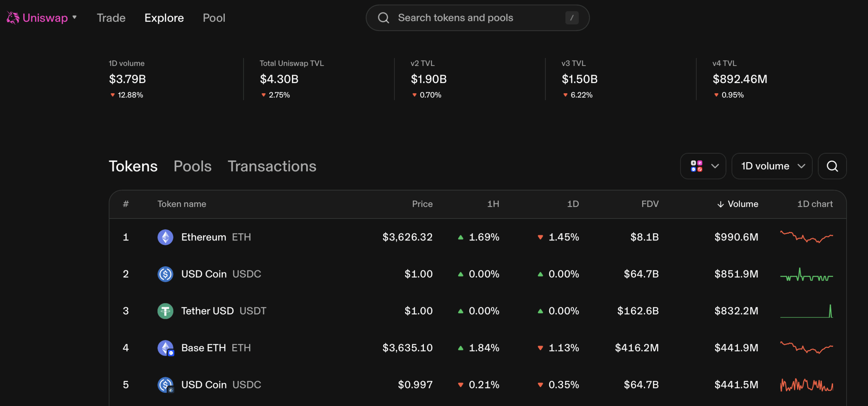Open the network filter dropdown

pos(703,166)
